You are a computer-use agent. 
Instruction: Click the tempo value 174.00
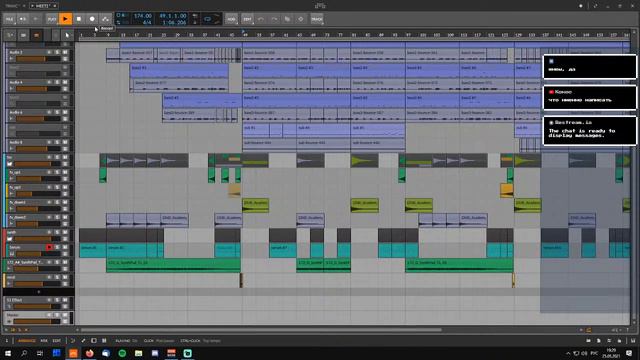[143, 16]
